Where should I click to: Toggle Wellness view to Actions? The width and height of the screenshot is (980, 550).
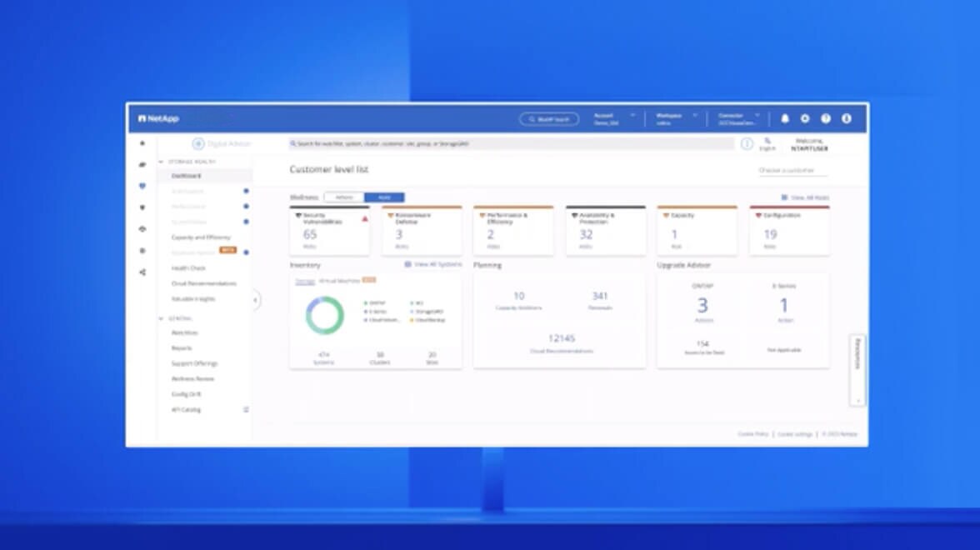tap(344, 197)
